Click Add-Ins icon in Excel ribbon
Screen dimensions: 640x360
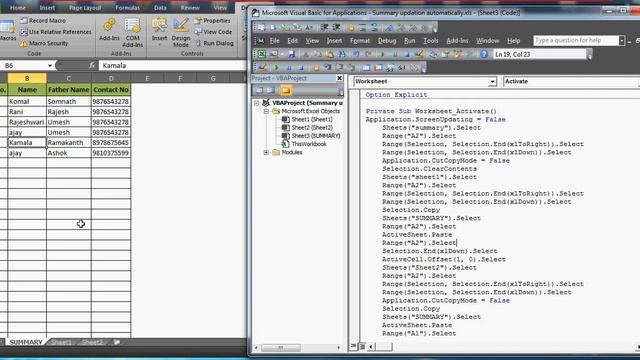click(109, 25)
